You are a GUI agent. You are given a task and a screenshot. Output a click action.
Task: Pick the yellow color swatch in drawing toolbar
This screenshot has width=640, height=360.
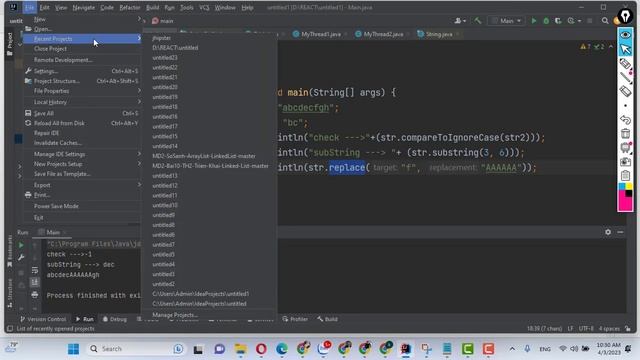pos(629,186)
